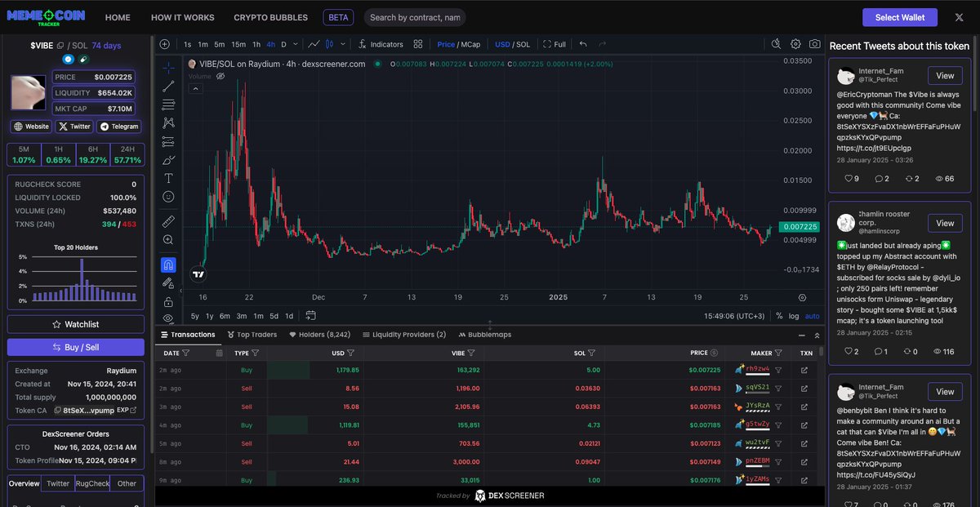Open the Top Traders tab
The height and width of the screenshot is (507, 980).
tap(252, 335)
